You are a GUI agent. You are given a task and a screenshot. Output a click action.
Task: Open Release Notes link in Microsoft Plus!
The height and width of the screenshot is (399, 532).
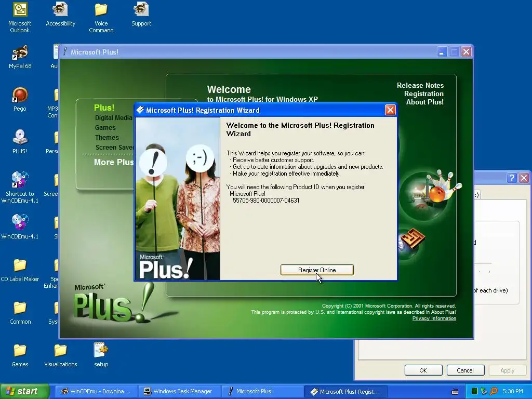tap(420, 86)
